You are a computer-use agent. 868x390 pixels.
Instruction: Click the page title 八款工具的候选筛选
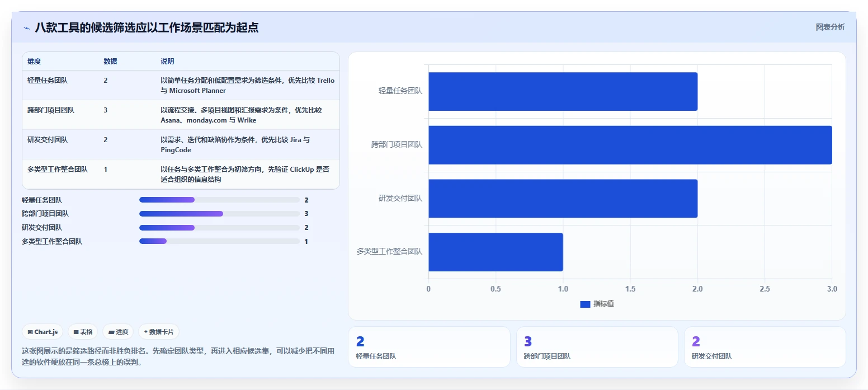pyautogui.click(x=147, y=27)
